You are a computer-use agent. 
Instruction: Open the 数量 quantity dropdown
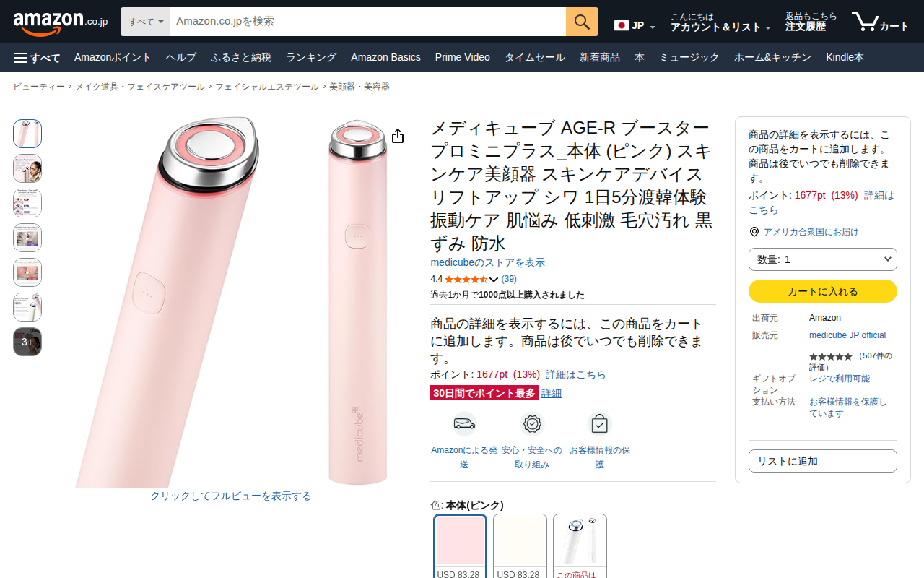click(x=823, y=259)
